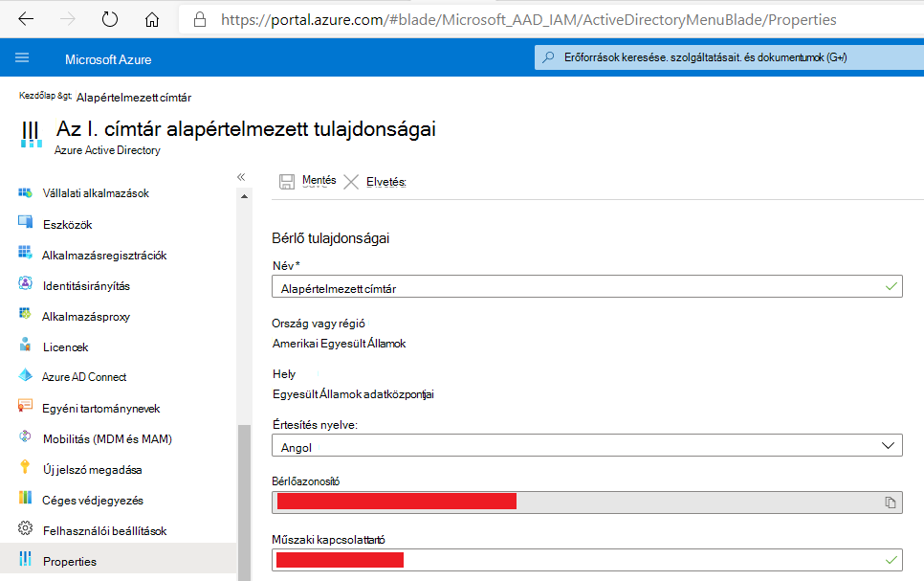Select Mobilitás (MDM és MAM)

coord(107,439)
